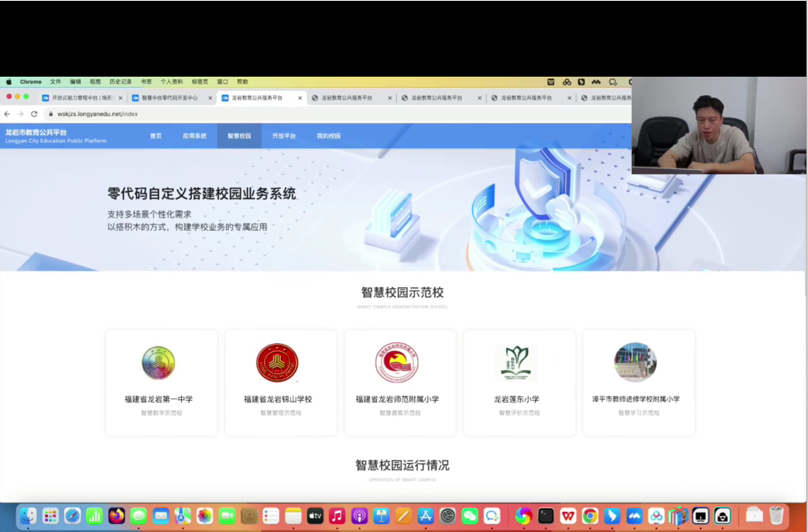
Task: Open the 福建省龙岩第一中学 school card logo
Action: (x=158, y=363)
